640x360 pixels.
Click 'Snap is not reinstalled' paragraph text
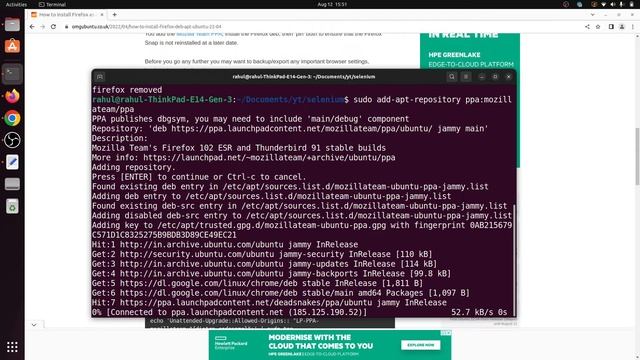point(191,43)
